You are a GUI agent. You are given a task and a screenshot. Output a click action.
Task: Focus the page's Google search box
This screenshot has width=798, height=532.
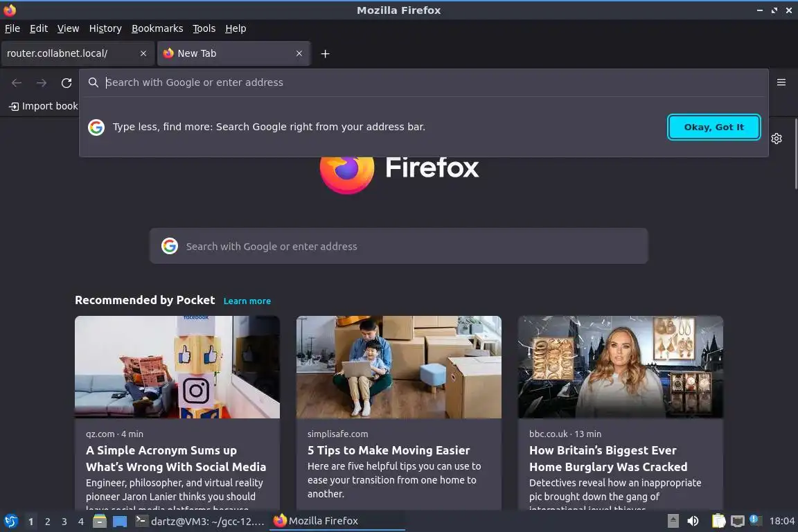(x=399, y=247)
